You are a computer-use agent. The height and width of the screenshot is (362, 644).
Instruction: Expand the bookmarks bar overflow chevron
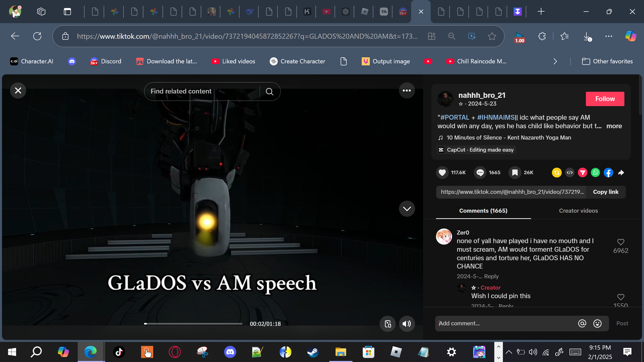[555, 61]
